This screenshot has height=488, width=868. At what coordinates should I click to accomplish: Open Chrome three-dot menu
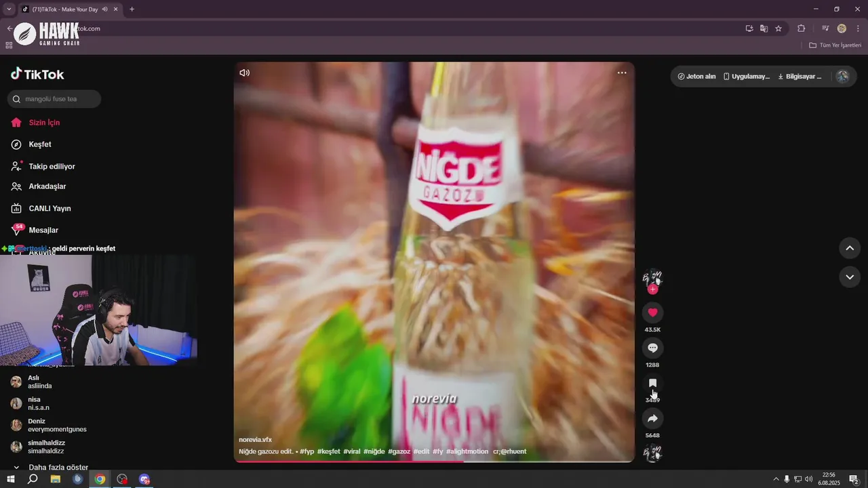click(x=858, y=28)
